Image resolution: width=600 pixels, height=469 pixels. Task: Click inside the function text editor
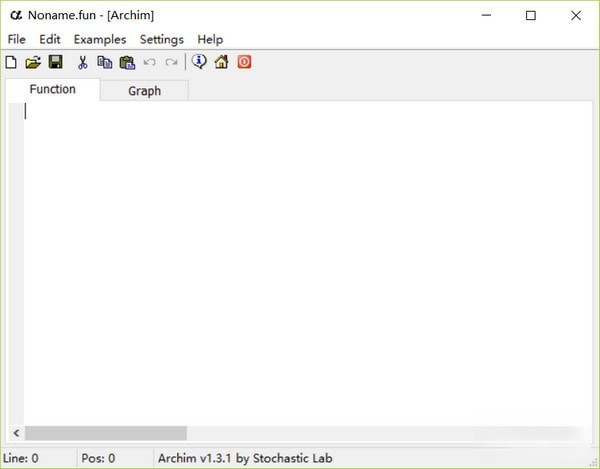click(308, 264)
